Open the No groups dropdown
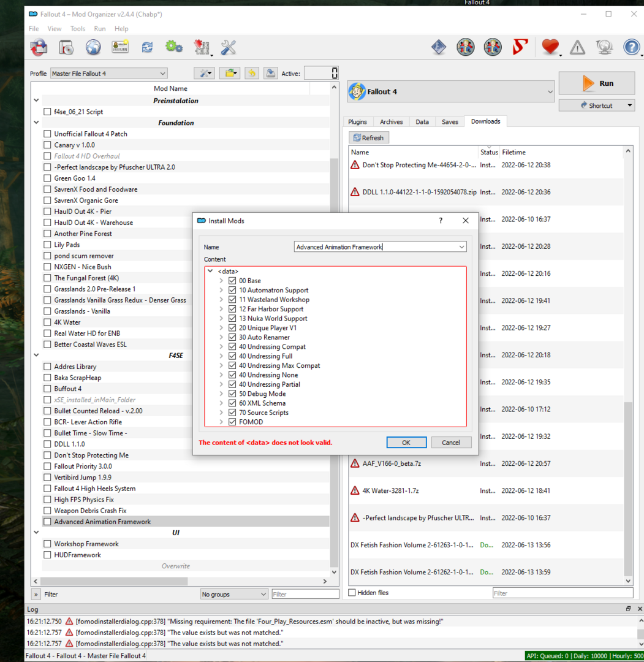Image resolution: width=644 pixels, height=662 pixels. (x=234, y=594)
